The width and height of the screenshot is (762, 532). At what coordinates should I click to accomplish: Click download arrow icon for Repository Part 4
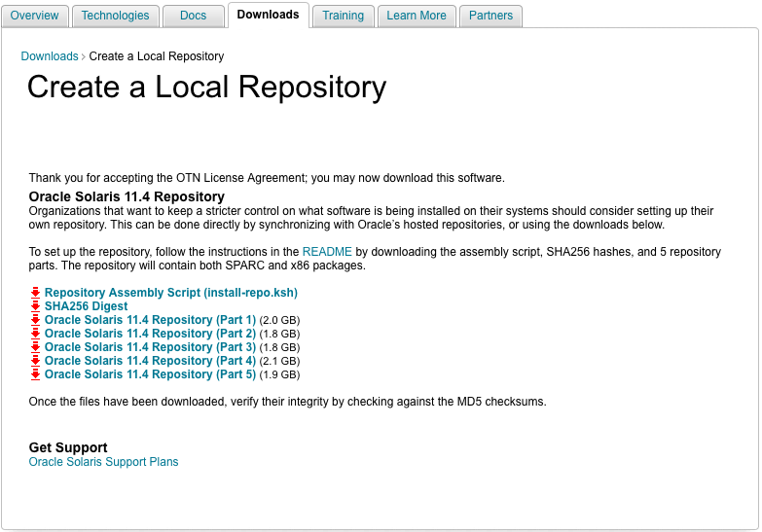35,361
